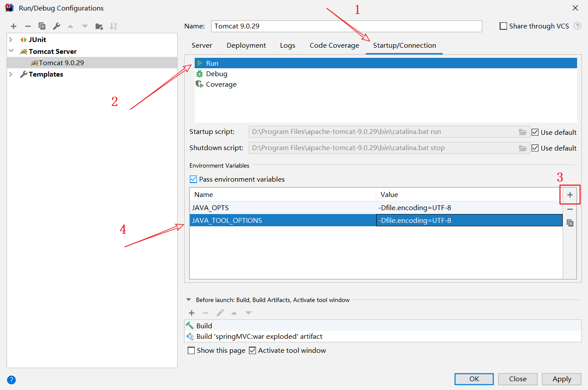Remove the selected Before launch task
588x390 pixels.
click(x=206, y=313)
